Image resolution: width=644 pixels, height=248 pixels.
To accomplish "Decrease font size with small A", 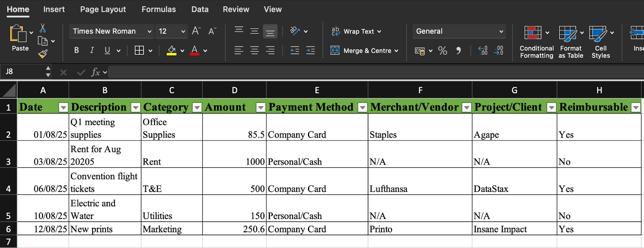I will pos(212,31).
